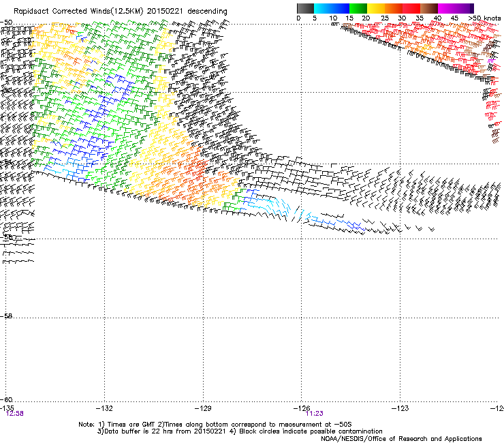Click the '>50 knots' legend label

(x=484, y=18)
